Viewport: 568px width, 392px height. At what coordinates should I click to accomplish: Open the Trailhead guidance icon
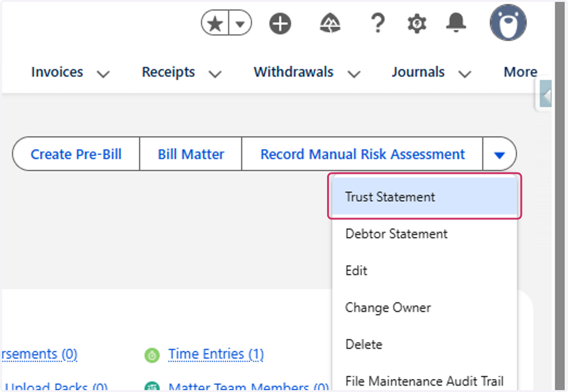click(330, 23)
